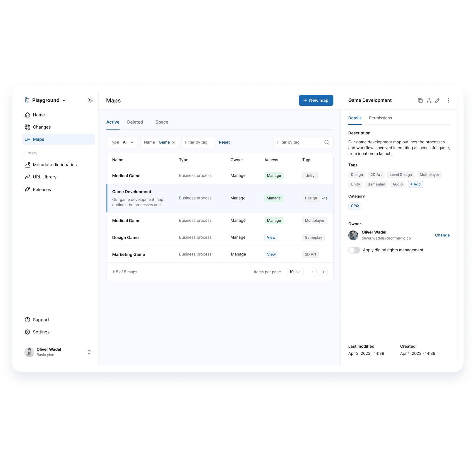Select Maps in the sidebar
Screen dimensions: 476x457
point(59,139)
